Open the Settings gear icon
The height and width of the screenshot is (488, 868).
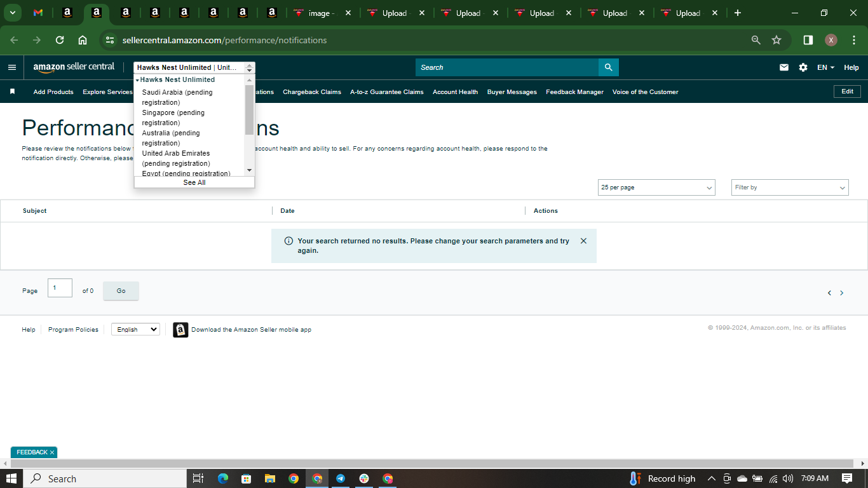coord(803,67)
